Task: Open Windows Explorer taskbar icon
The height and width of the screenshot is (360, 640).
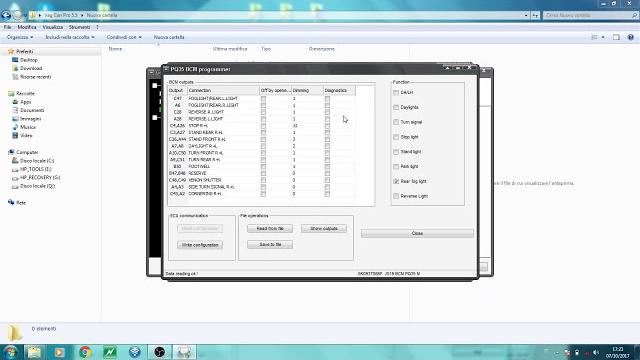Action: click(35, 352)
